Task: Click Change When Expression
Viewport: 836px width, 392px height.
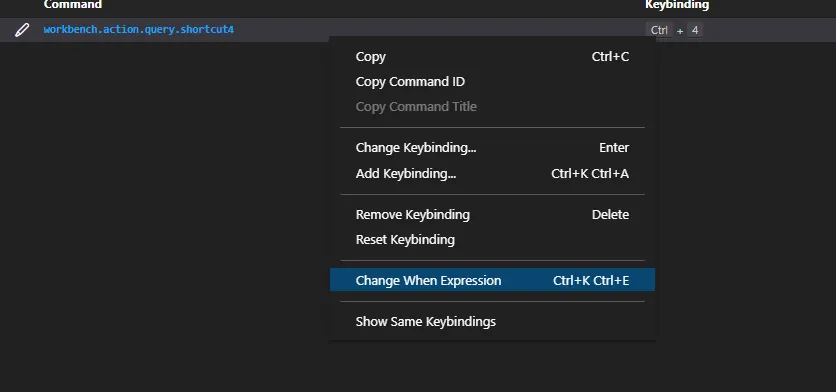Action: pyautogui.click(x=492, y=280)
